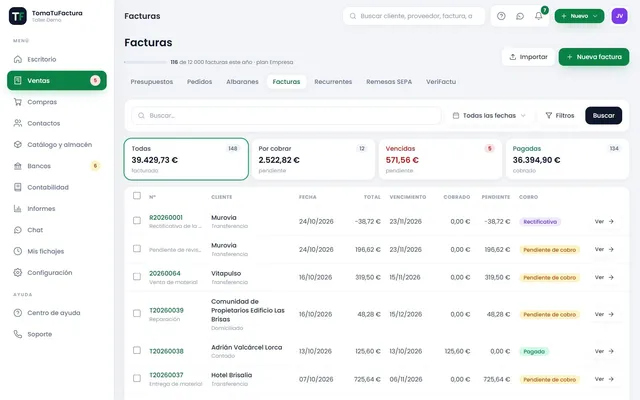The height and width of the screenshot is (400, 640).
Task: Open the chat messages icon in top bar
Action: click(x=520, y=16)
